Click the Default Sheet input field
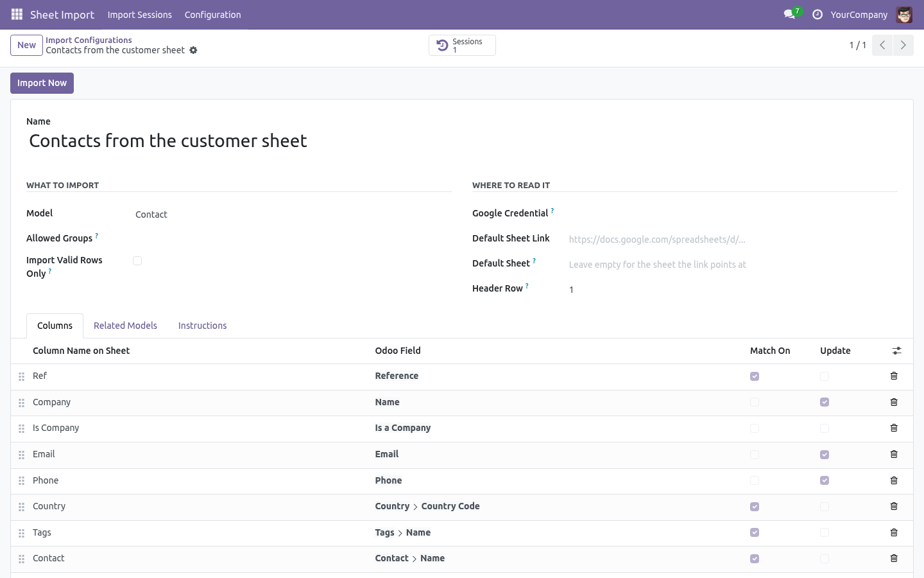This screenshot has width=924, height=578. (x=733, y=265)
